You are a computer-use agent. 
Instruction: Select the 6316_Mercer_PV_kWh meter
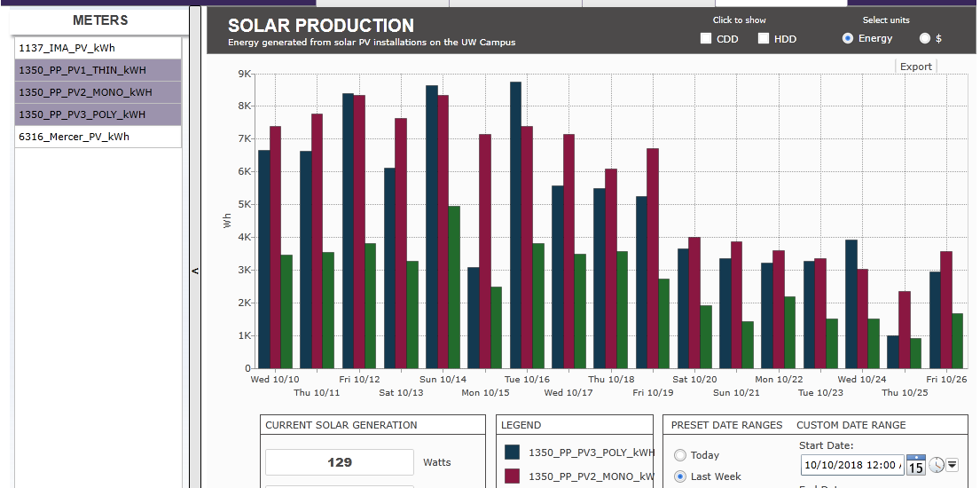pyautogui.click(x=98, y=137)
